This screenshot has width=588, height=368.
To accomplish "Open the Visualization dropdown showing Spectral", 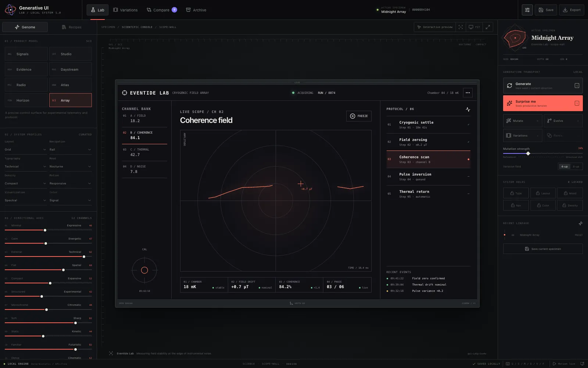I will pyautogui.click(x=25, y=200).
